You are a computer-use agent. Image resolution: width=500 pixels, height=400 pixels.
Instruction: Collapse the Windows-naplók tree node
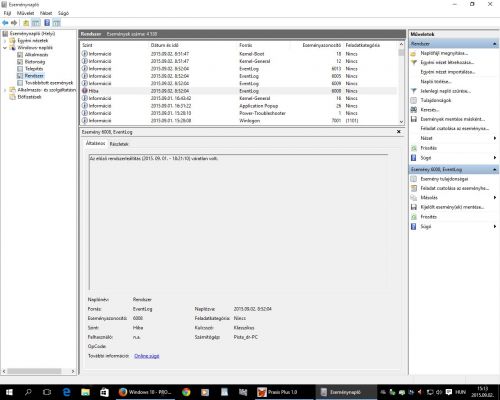pos(5,48)
